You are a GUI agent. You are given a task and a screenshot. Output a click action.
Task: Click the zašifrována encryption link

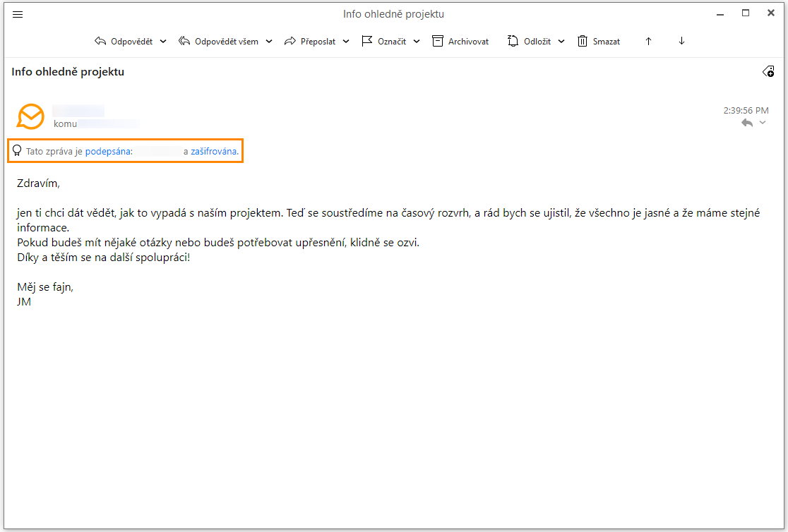tap(214, 151)
